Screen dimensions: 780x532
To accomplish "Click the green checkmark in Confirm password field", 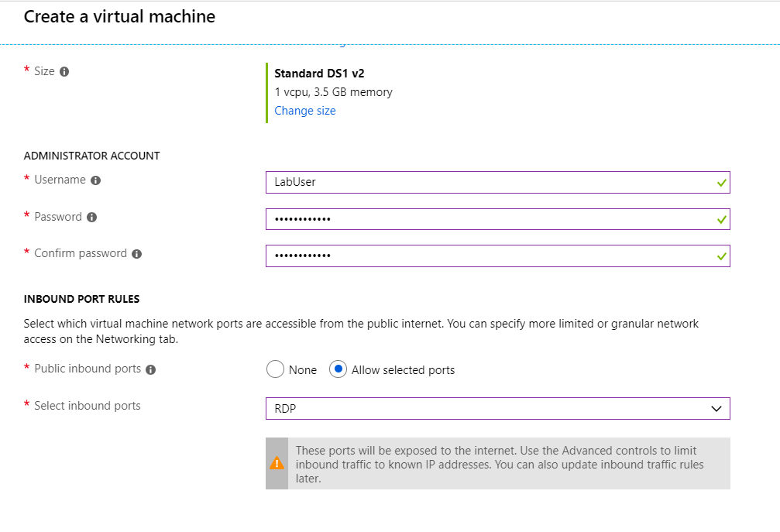I will (721, 256).
